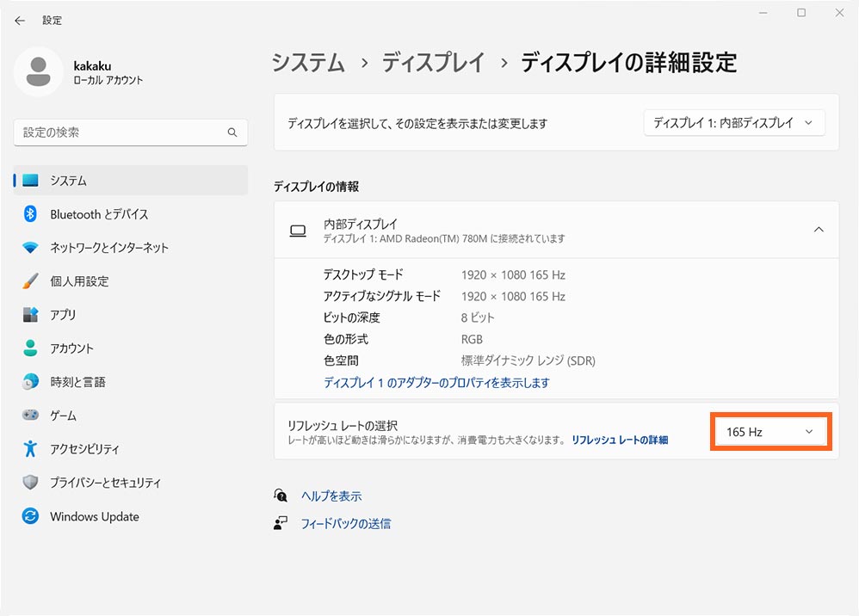Click the ディスプレイ breadcrumb in header
The height and width of the screenshot is (616, 859).
click(433, 62)
